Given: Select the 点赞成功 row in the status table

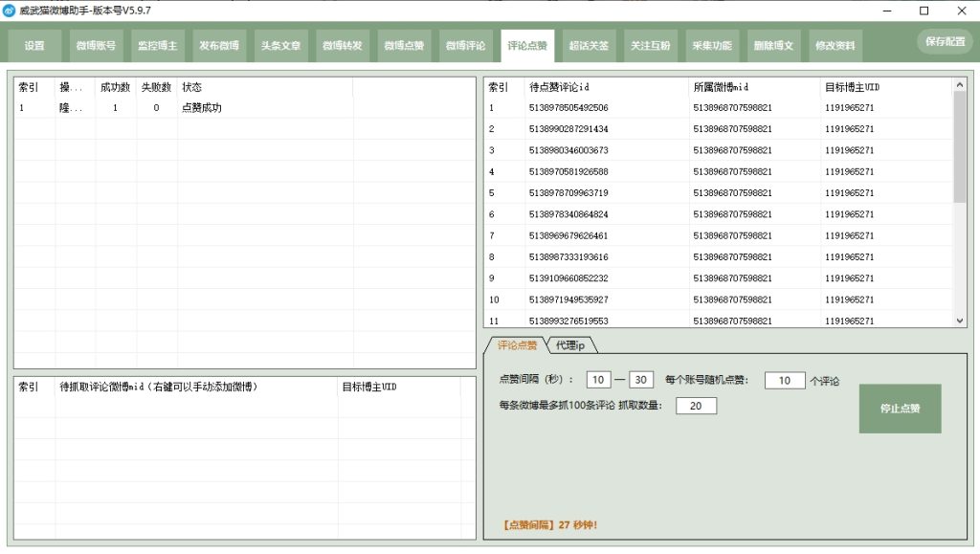Looking at the screenshot, I should pos(201,108).
